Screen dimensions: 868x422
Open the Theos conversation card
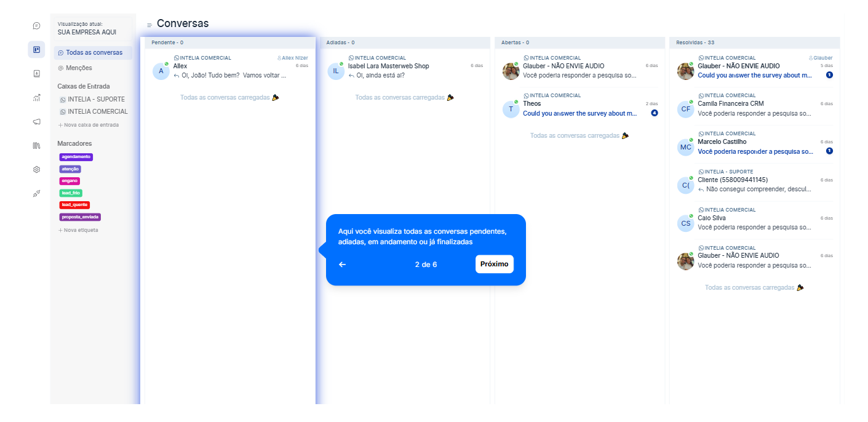click(580, 106)
